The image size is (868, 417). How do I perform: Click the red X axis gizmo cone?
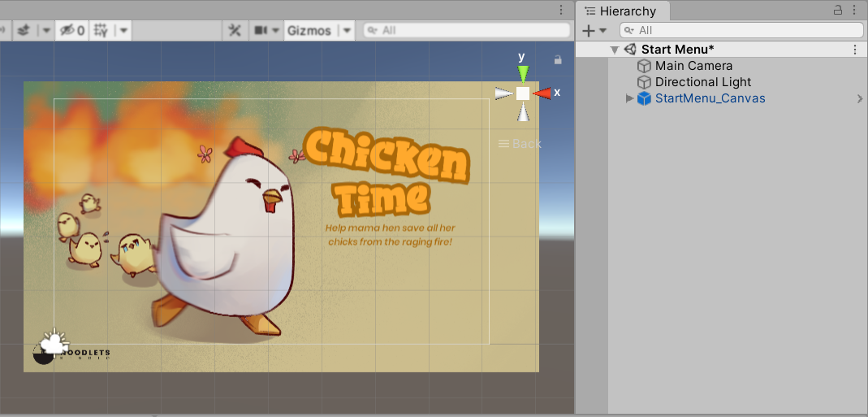click(x=542, y=93)
